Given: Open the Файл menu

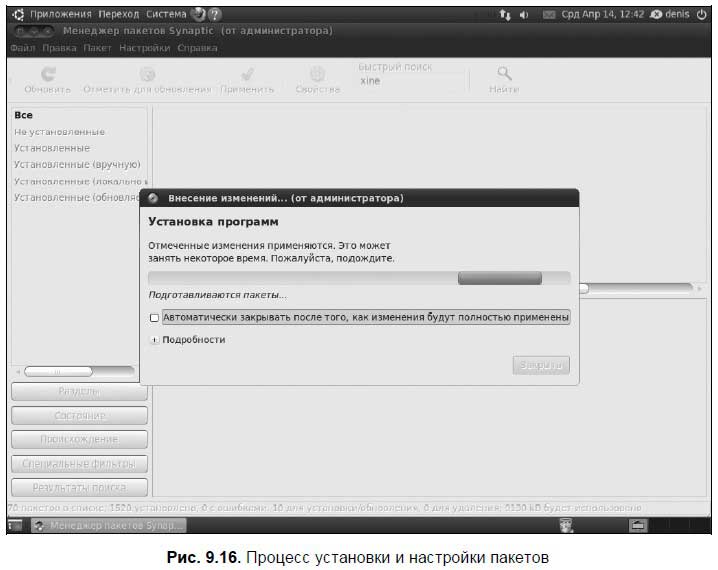Looking at the screenshot, I should pyautogui.click(x=22, y=48).
